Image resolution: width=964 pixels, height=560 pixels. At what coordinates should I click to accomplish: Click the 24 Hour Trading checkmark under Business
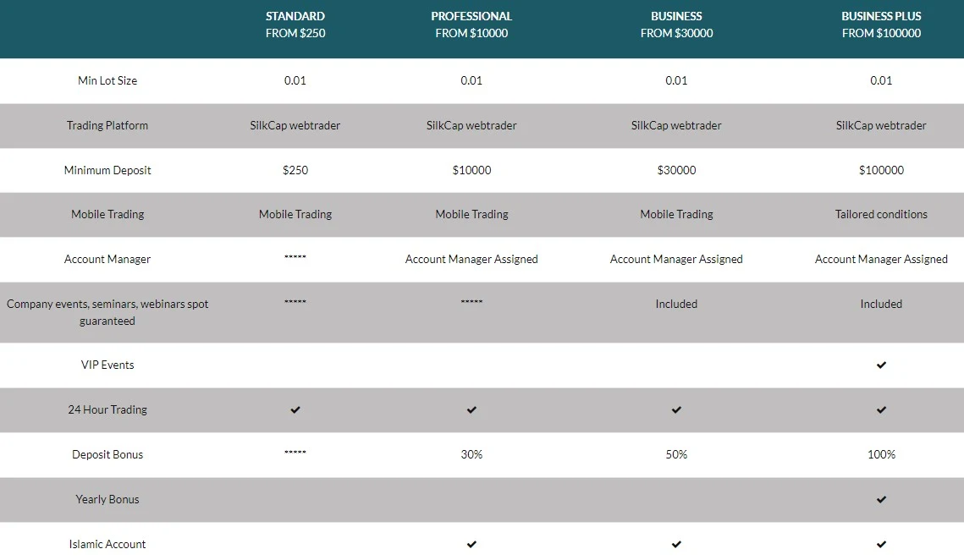click(676, 410)
